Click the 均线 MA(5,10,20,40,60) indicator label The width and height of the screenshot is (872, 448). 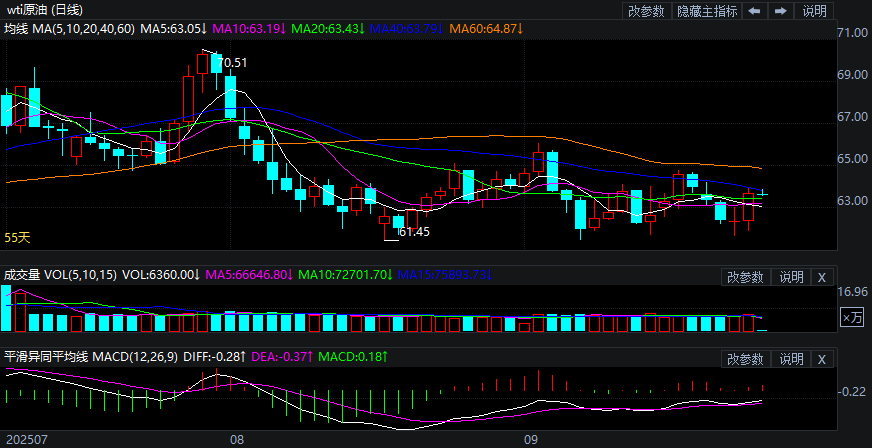click(68, 30)
